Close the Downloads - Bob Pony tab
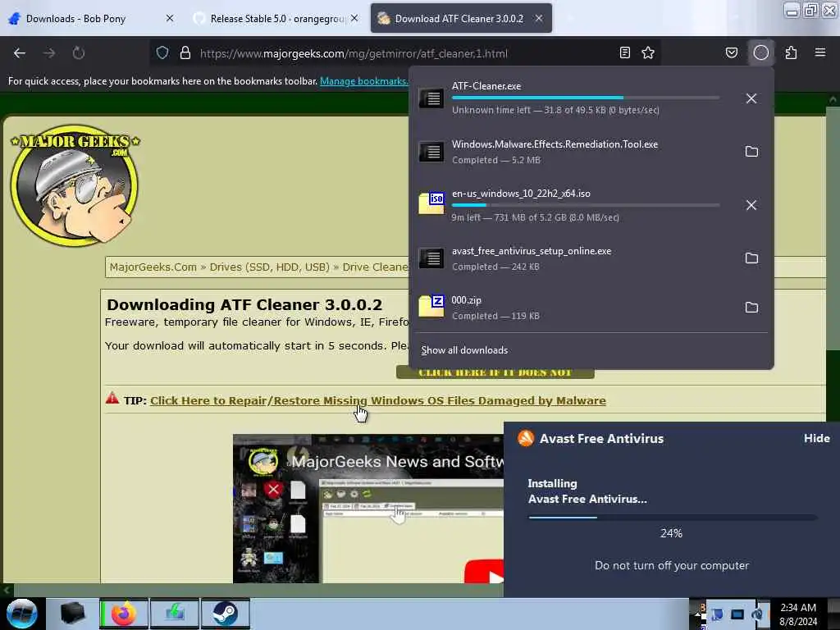Screen dimensions: 840x630 169,18
